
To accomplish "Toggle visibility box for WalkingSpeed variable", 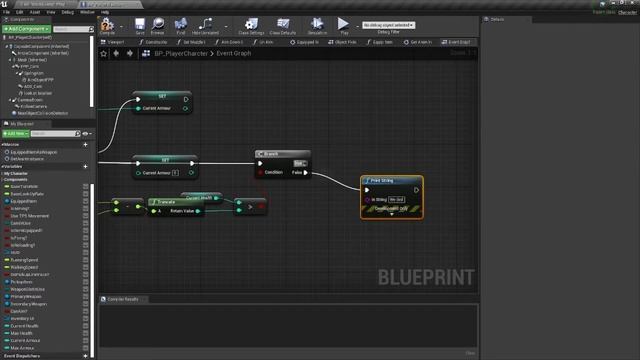I will click(x=86, y=267).
